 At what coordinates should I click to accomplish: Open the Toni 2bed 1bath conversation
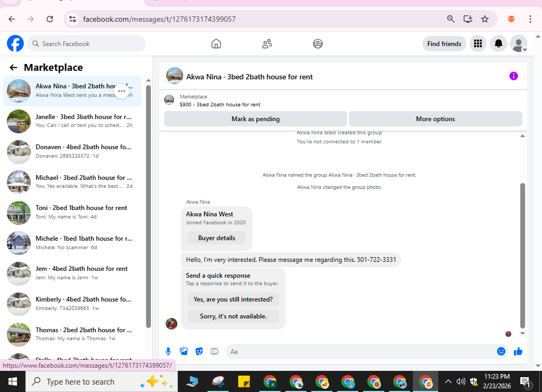pyautogui.click(x=72, y=213)
